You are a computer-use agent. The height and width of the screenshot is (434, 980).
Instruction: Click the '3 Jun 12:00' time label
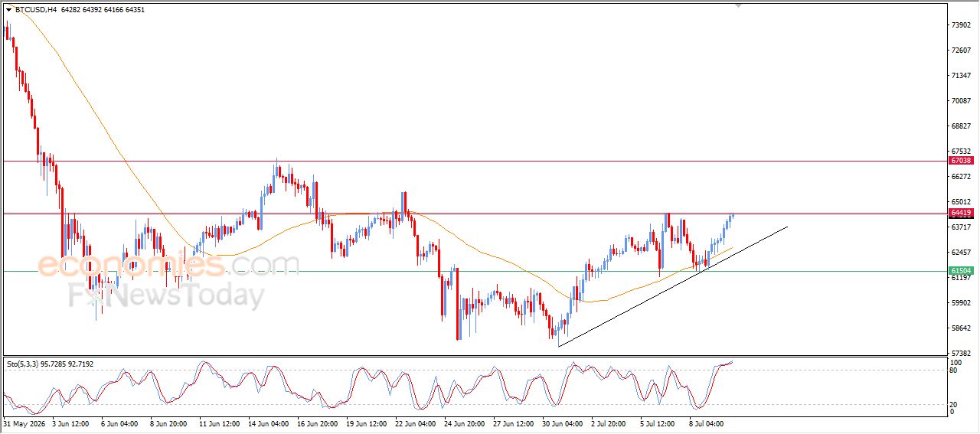click(x=70, y=423)
